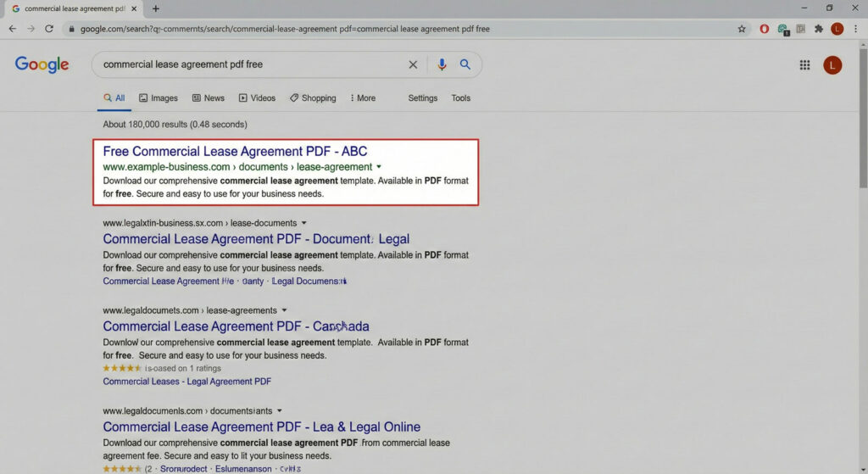Expand the dropdown arrow beside example-business.com URL
868x474 pixels.
[379, 167]
